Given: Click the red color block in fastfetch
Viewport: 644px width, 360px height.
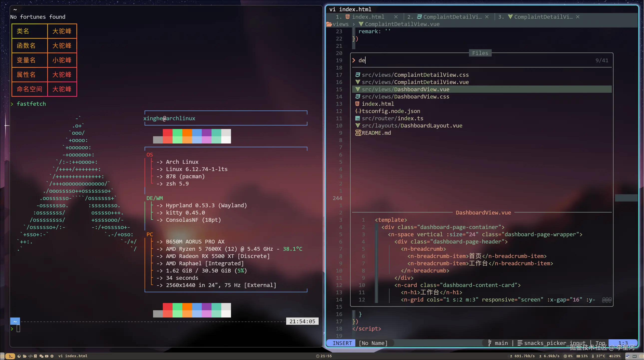Looking at the screenshot, I should (x=168, y=133).
